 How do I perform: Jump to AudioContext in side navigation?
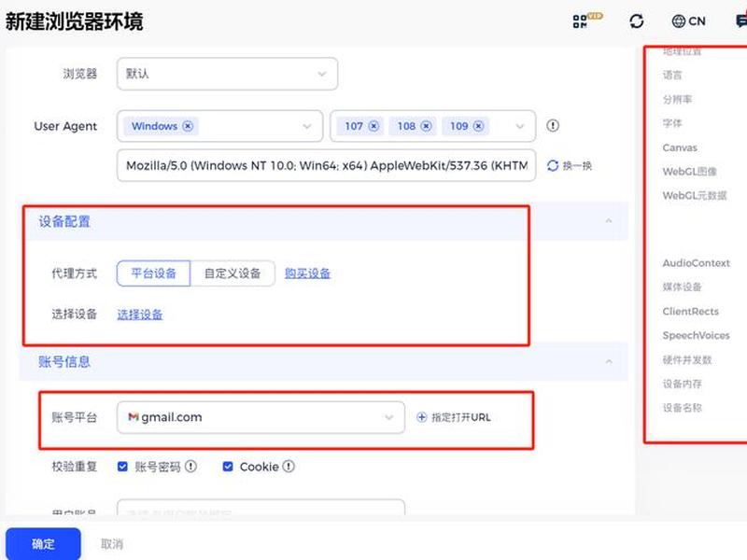(696, 263)
